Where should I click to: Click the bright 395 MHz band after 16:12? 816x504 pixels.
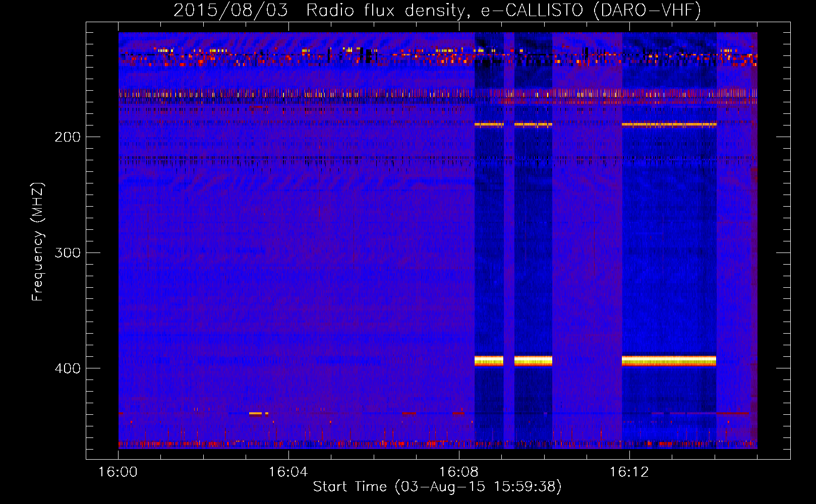[669, 360]
